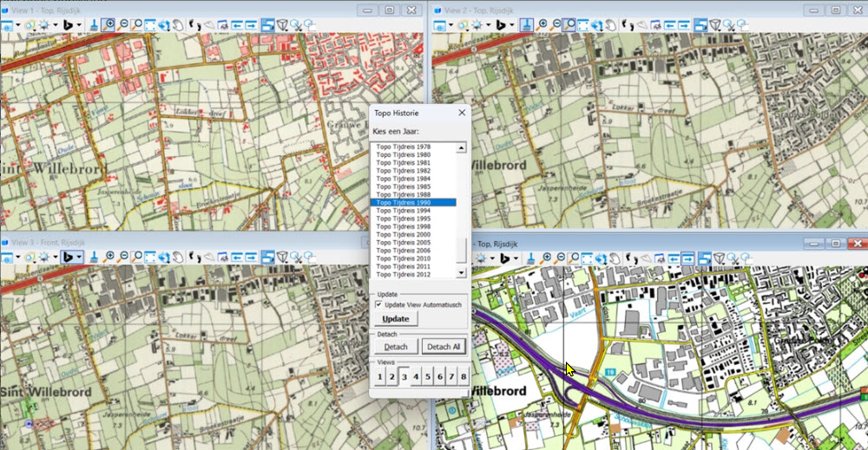The height and width of the screenshot is (450, 868).
Task: Open brightness dropdown arrow in View 3
Action: point(56,258)
